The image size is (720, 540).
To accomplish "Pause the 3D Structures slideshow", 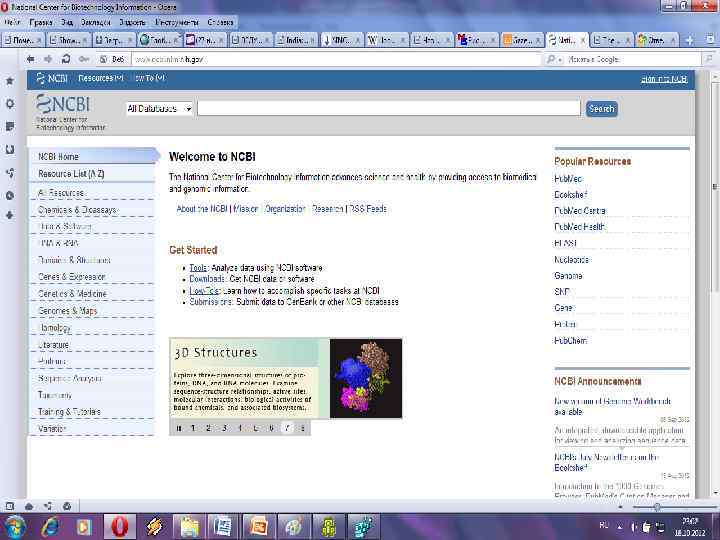I will pos(179,428).
